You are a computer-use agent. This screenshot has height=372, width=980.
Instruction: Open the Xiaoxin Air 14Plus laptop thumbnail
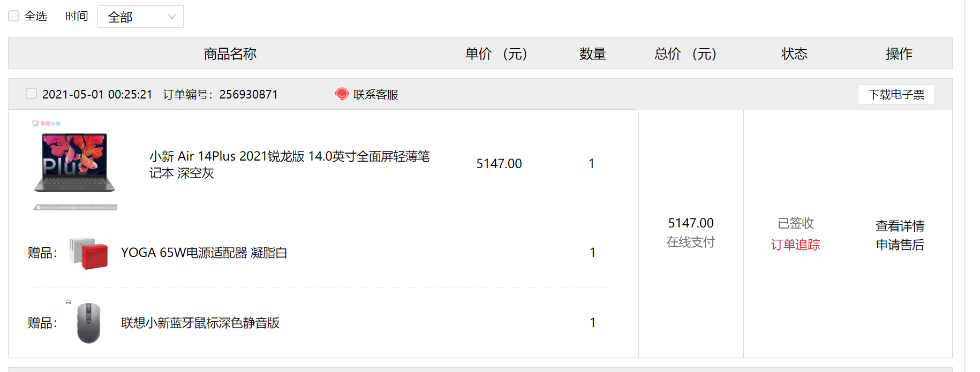pyautogui.click(x=74, y=165)
